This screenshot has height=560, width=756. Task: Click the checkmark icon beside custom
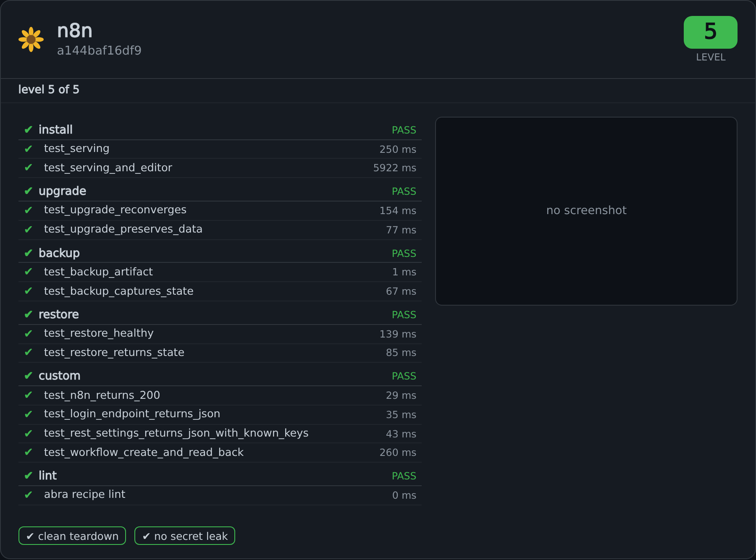[x=29, y=376]
